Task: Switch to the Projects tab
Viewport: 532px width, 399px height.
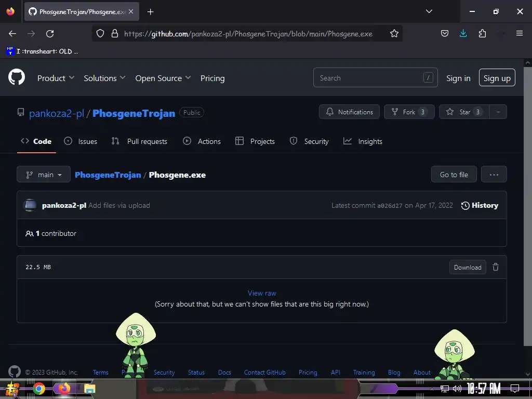Action: click(x=255, y=141)
